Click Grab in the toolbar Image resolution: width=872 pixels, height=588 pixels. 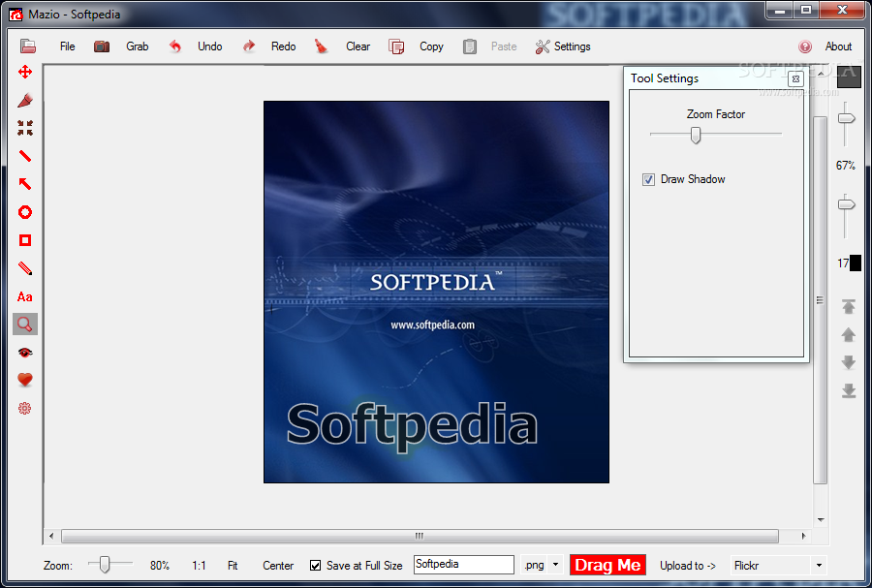point(137,46)
